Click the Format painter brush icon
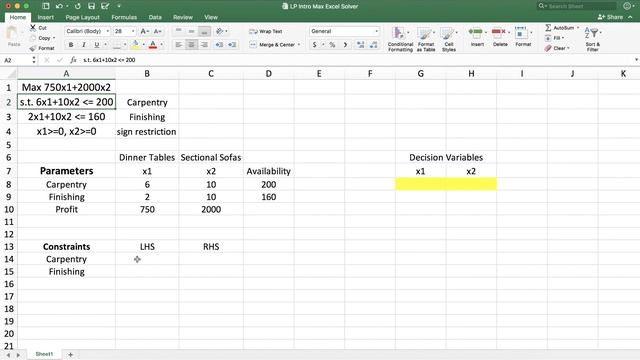This screenshot has height=360, width=640. click(33, 48)
